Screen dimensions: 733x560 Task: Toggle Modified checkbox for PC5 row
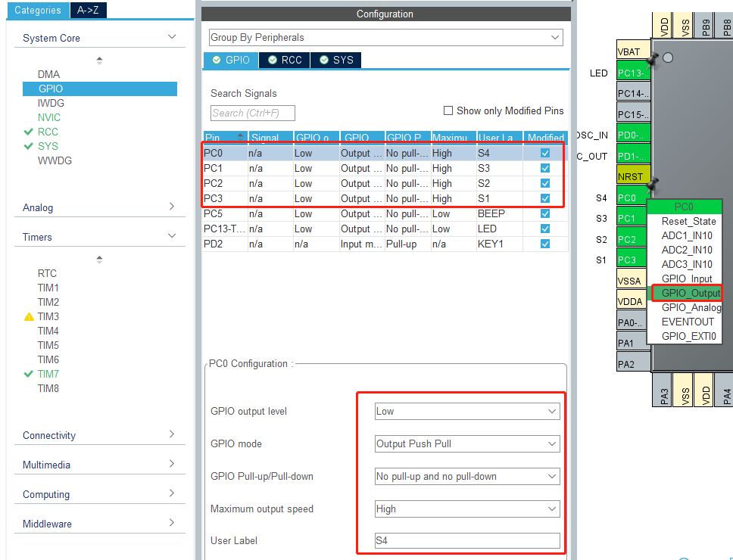545,213
